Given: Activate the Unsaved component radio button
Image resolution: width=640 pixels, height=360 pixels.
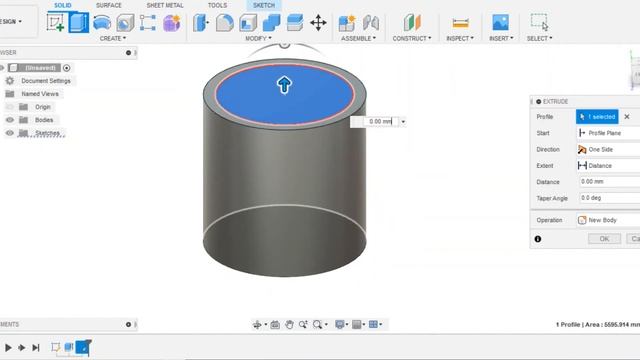Looking at the screenshot, I should click(x=67, y=68).
